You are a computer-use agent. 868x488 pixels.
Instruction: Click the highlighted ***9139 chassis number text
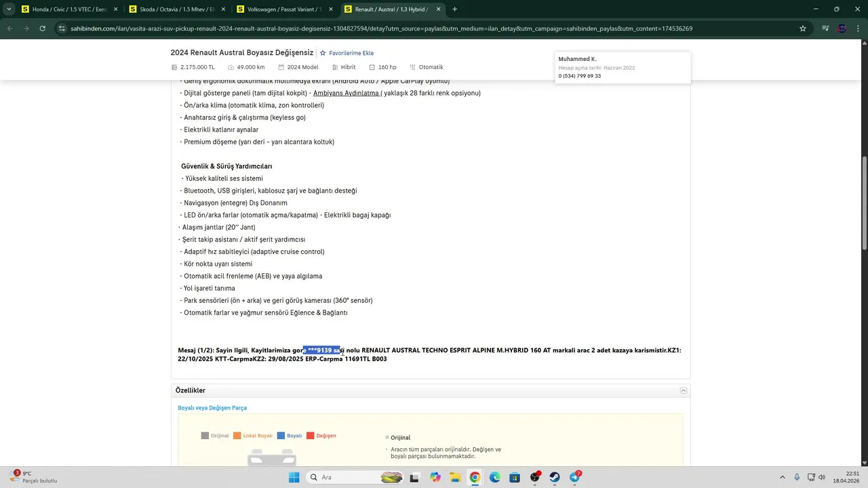point(322,350)
